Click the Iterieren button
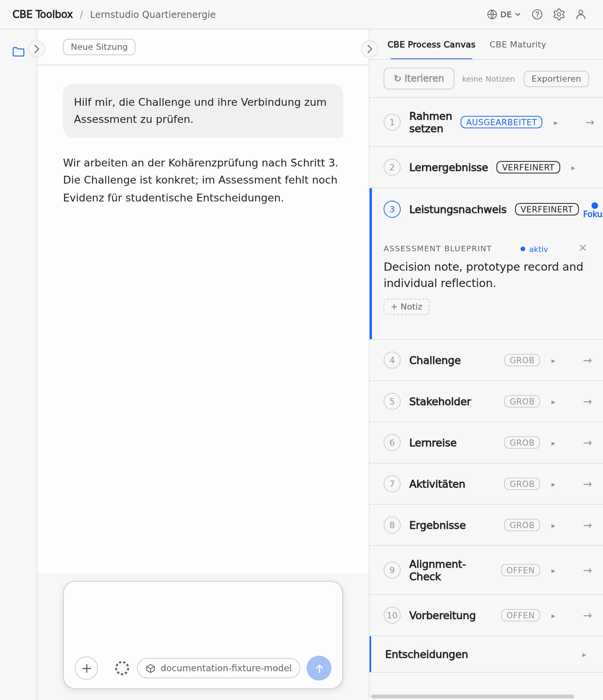This screenshot has width=603, height=700. coord(419,79)
